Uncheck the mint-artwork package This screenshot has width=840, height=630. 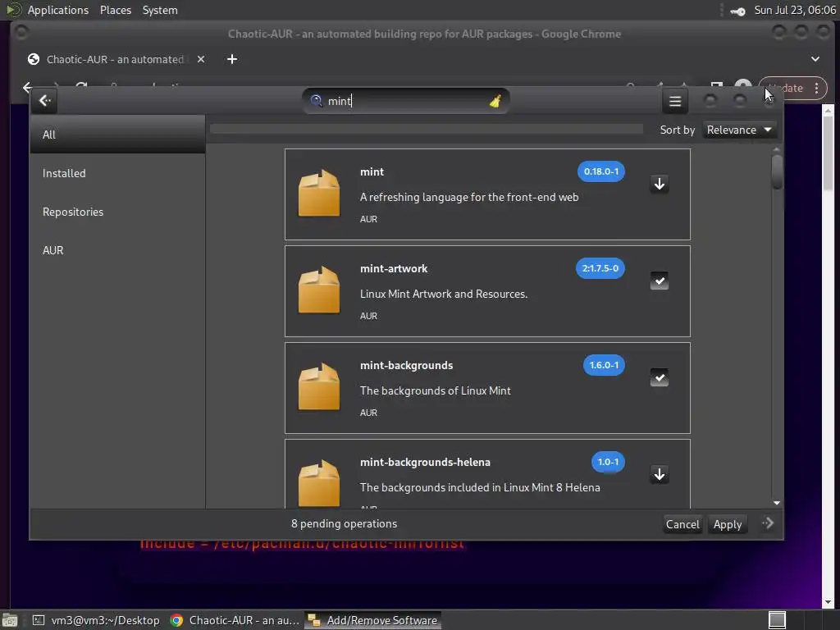point(660,281)
